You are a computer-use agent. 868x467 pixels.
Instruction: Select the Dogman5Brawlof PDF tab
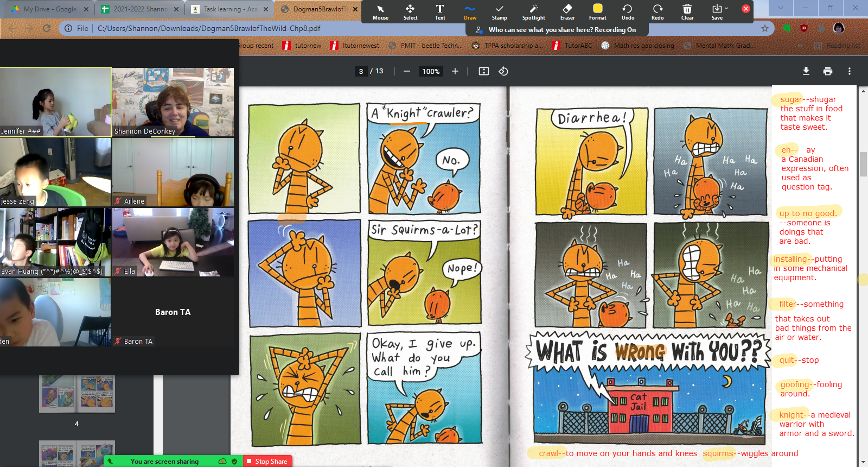pyautogui.click(x=318, y=9)
